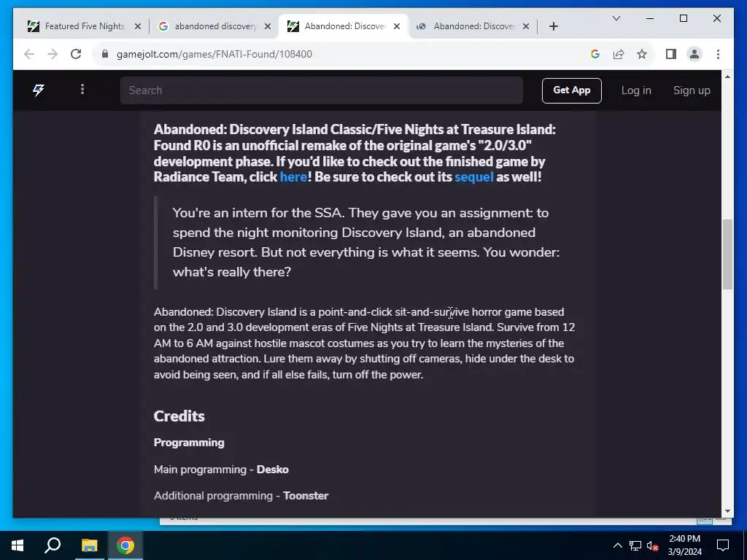Click Chrome icon in taskbar
The width and height of the screenshot is (747, 560).
tap(125, 545)
